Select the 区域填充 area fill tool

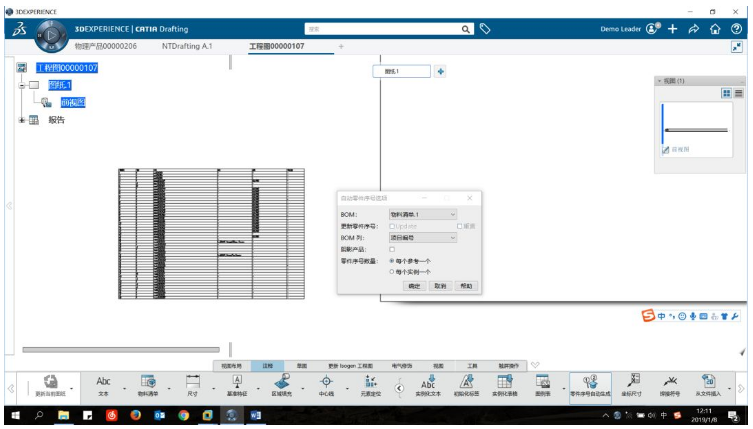282,386
